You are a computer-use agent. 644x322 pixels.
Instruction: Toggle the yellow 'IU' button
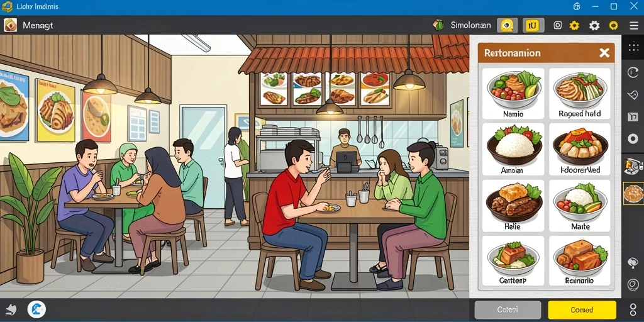pyautogui.click(x=533, y=25)
